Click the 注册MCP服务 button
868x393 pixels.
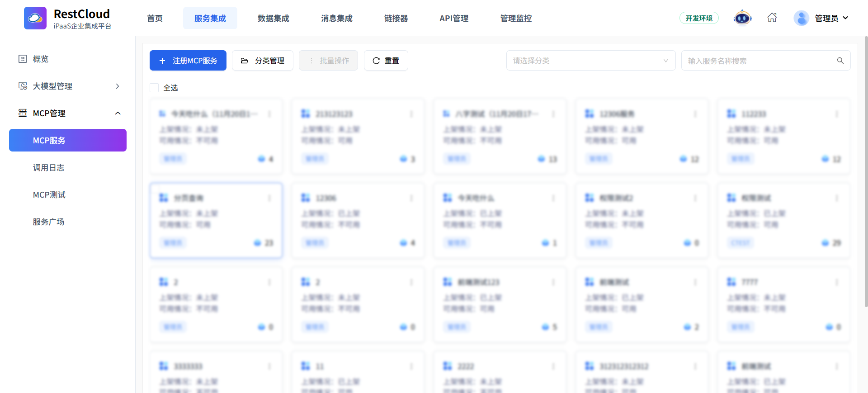coord(188,61)
